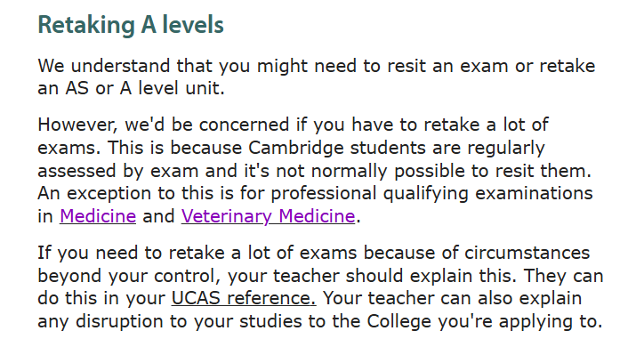
Task: Click the Retaking A levels heading
Action: point(131,25)
